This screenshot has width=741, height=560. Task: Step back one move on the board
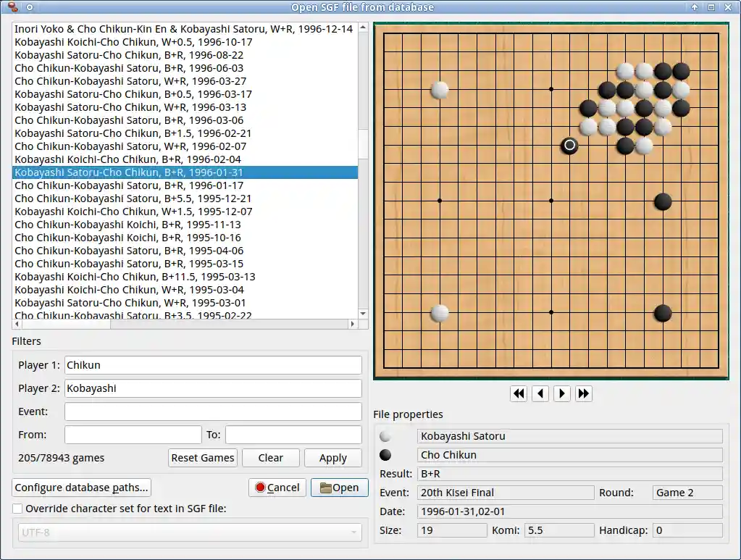coord(540,393)
